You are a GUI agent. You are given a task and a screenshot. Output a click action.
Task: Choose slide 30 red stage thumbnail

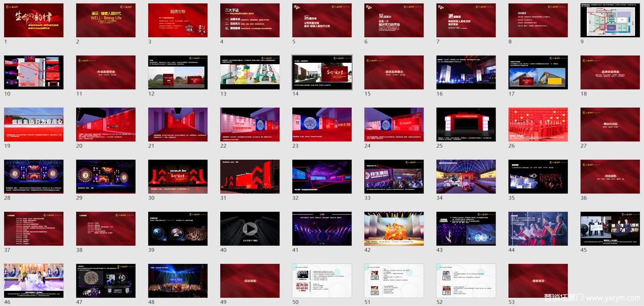pyautogui.click(x=178, y=177)
